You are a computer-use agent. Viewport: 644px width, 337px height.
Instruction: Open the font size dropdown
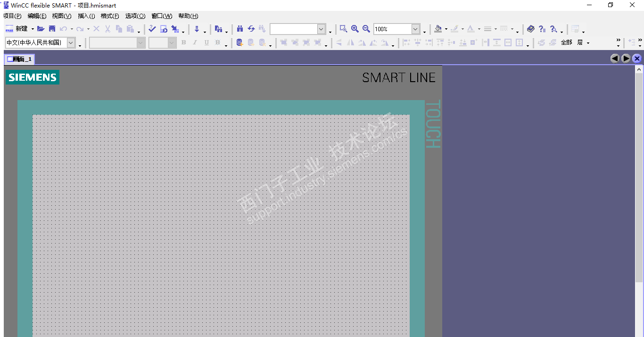[172, 43]
